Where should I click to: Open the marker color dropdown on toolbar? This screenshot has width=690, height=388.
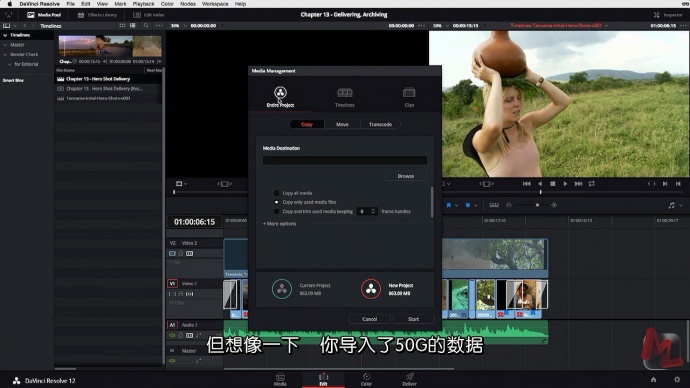476,205
